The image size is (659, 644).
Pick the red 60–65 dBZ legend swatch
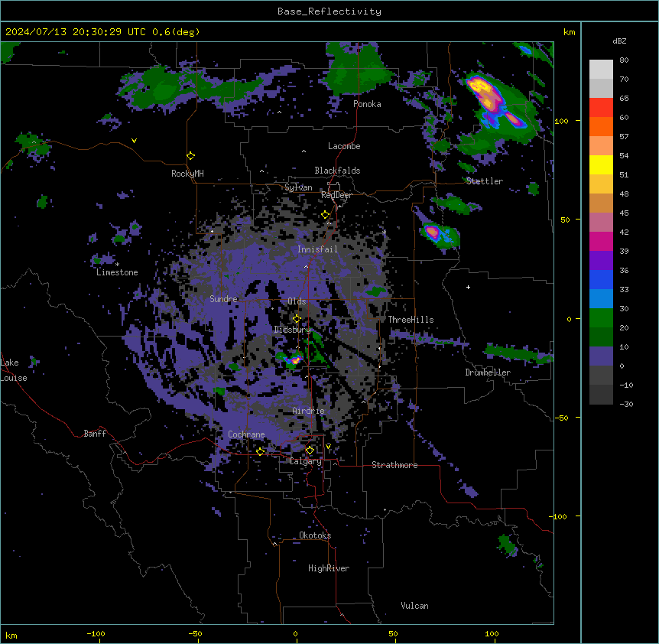601,108
